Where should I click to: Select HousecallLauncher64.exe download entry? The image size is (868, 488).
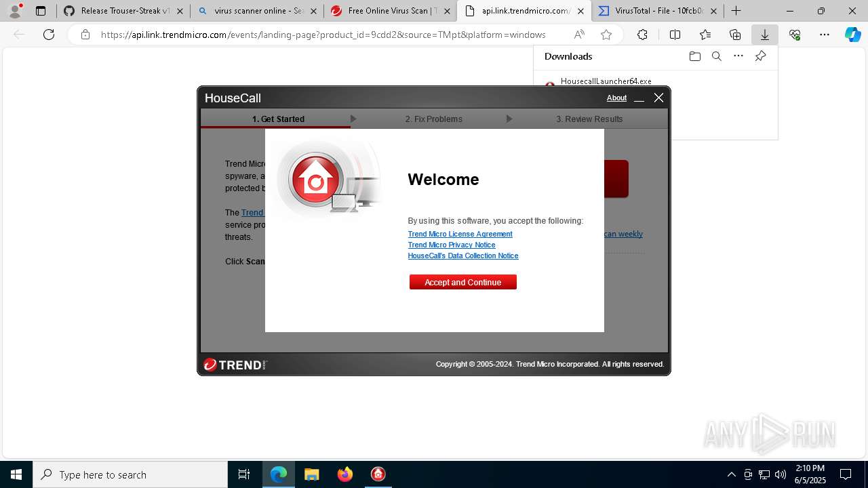[x=606, y=81]
